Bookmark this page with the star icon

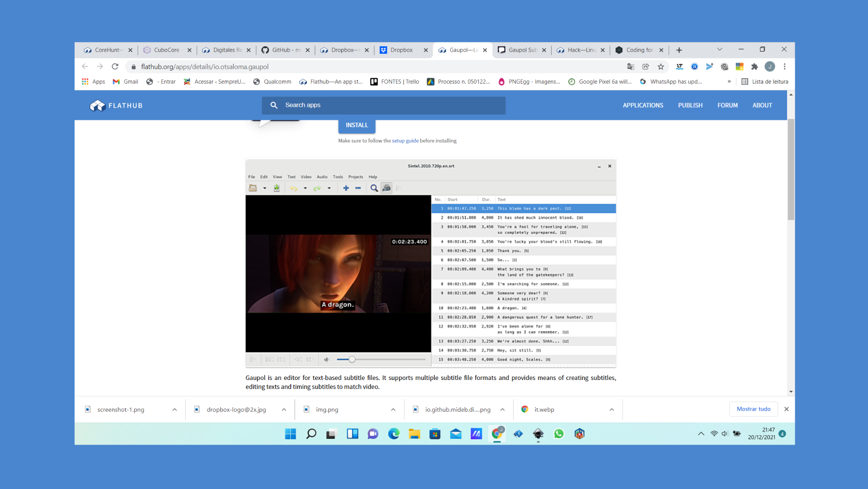(660, 66)
